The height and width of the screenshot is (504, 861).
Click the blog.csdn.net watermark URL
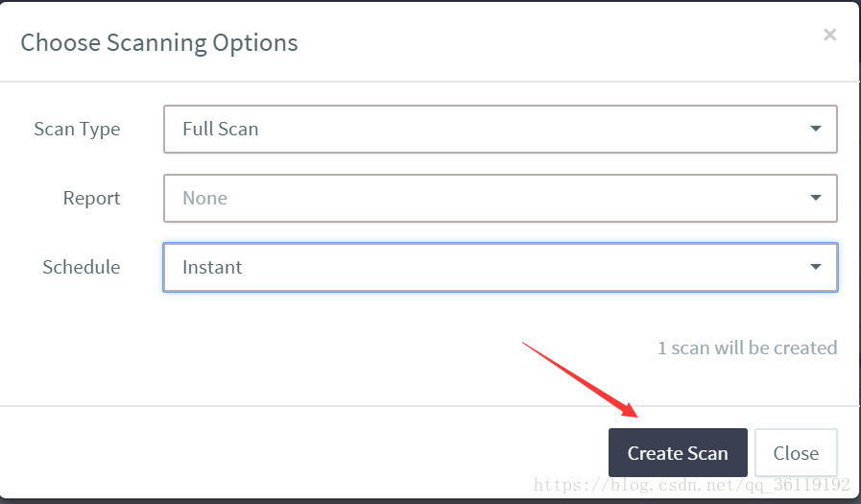(691, 485)
